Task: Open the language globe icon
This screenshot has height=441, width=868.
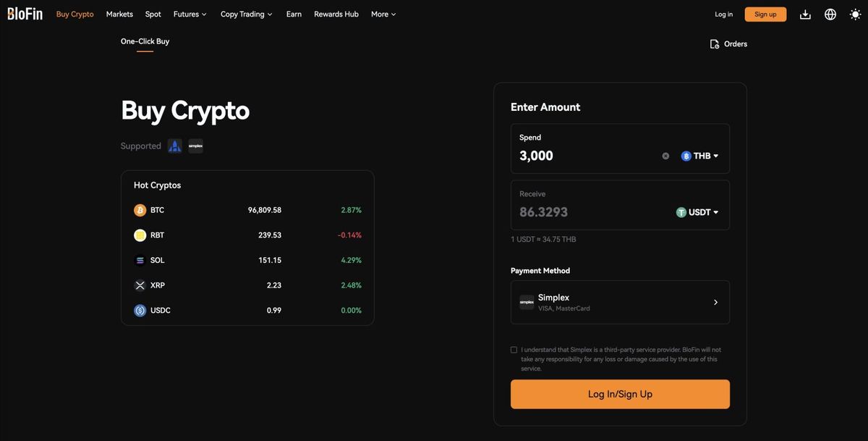Action: coord(830,14)
